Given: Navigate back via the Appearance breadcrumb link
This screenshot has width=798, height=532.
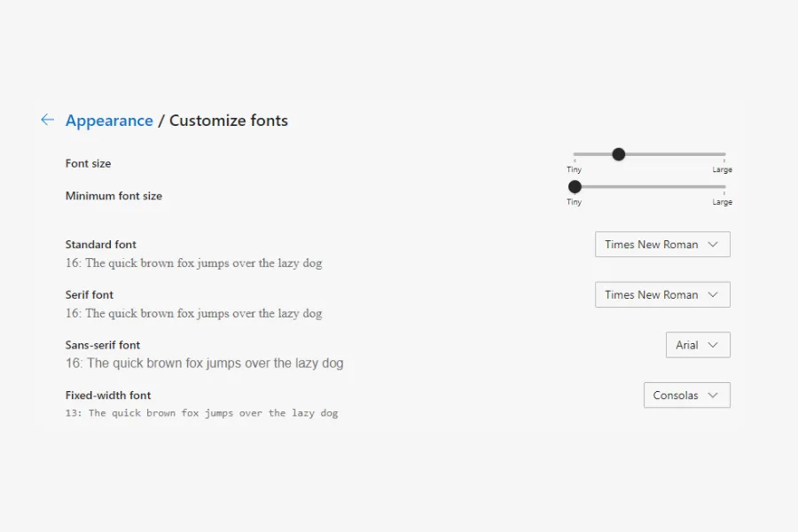Looking at the screenshot, I should pyautogui.click(x=109, y=121).
